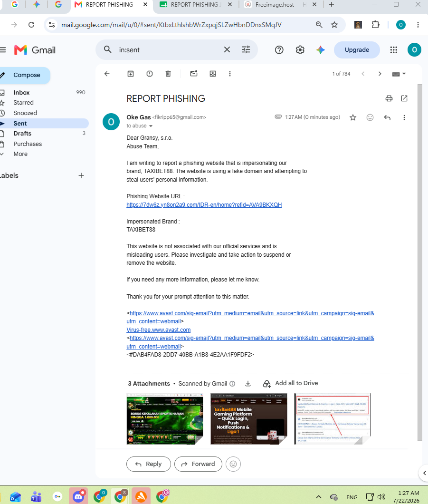
Task: Open email in a new window
Action: [404, 98]
